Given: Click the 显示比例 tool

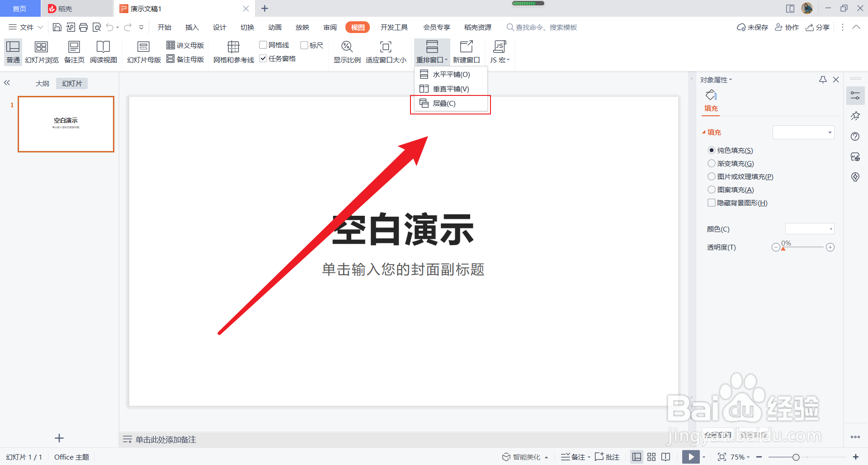Looking at the screenshot, I should pyautogui.click(x=347, y=51).
